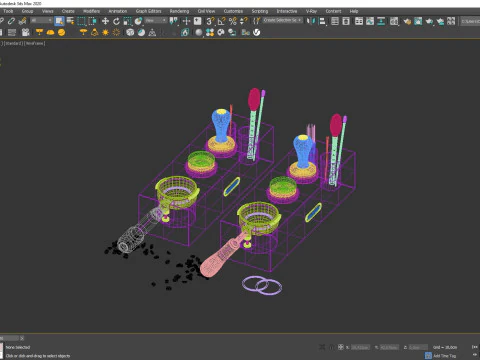Create a V-Ray dome light

tap(50, 32)
